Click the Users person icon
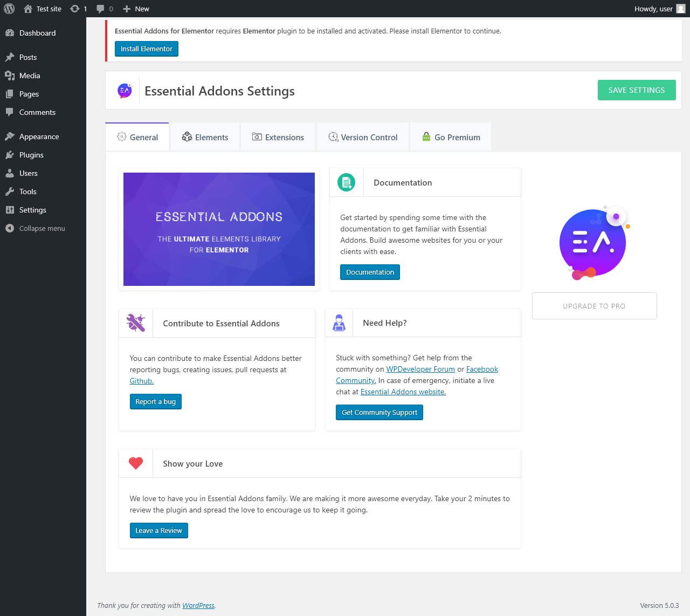690x616 pixels. [10, 173]
